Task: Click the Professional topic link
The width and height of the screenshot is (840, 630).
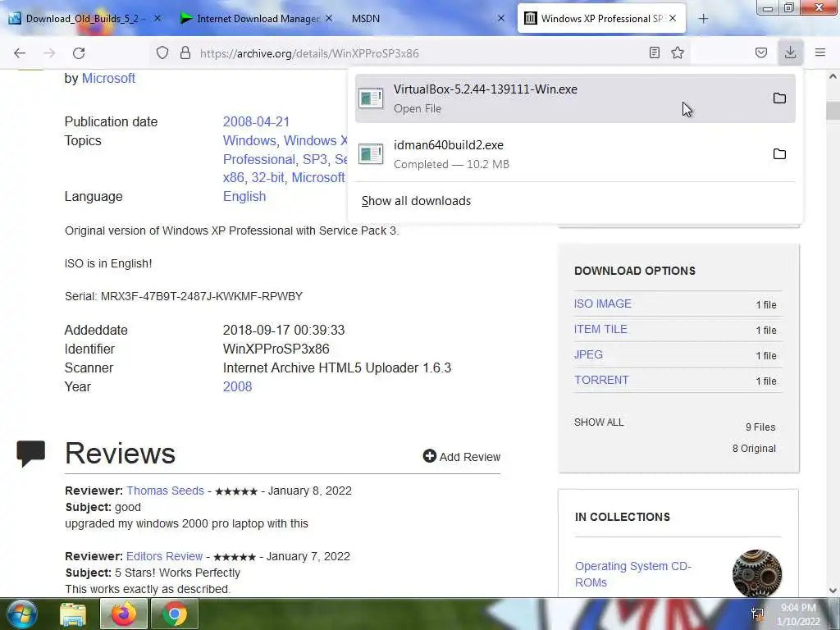Action: point(258,159)
